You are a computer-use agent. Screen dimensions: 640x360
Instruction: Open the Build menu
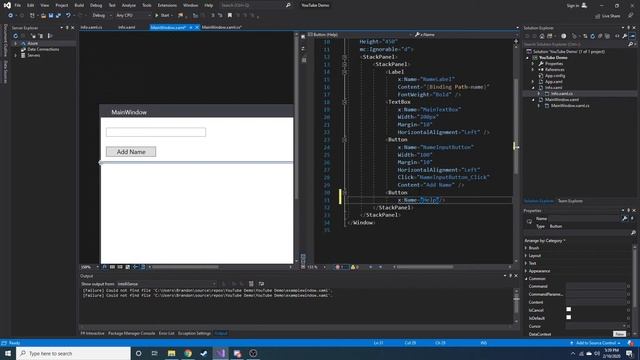79,5
